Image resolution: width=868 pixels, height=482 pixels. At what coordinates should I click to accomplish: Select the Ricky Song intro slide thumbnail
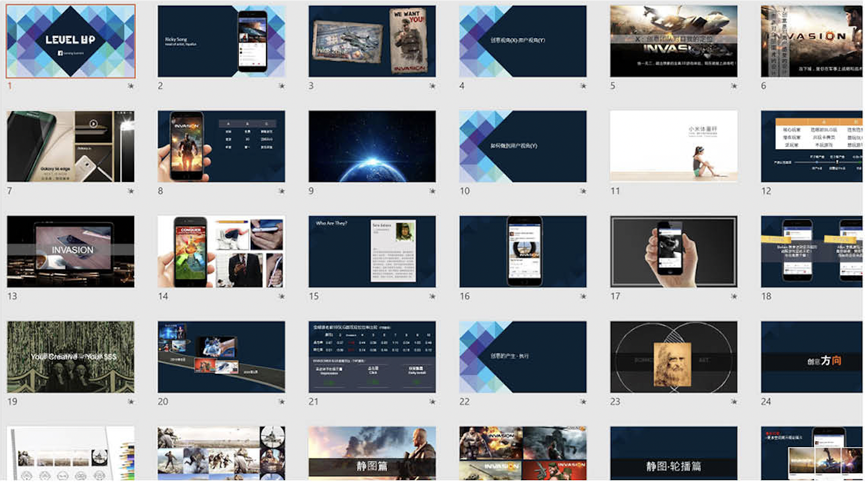tap(221, 41)
